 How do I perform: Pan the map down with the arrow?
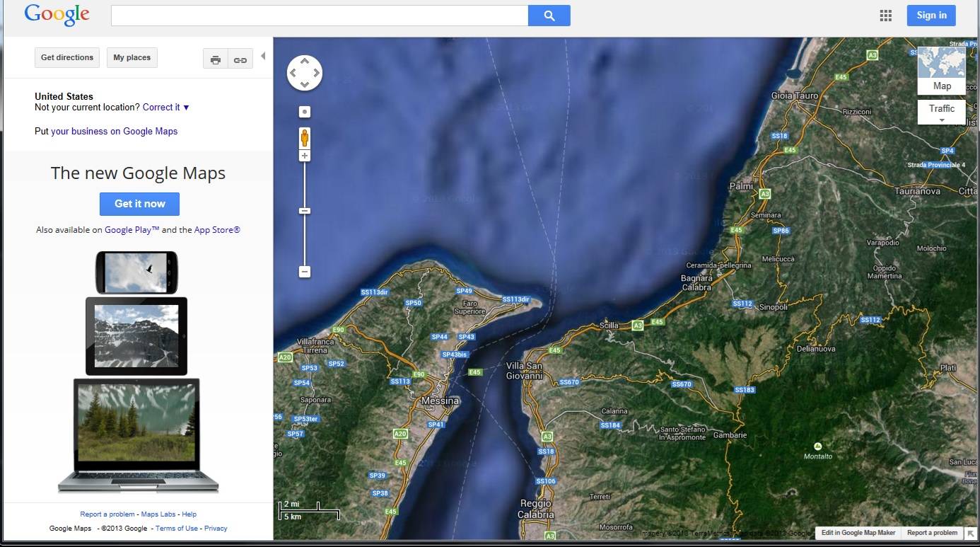305,85
